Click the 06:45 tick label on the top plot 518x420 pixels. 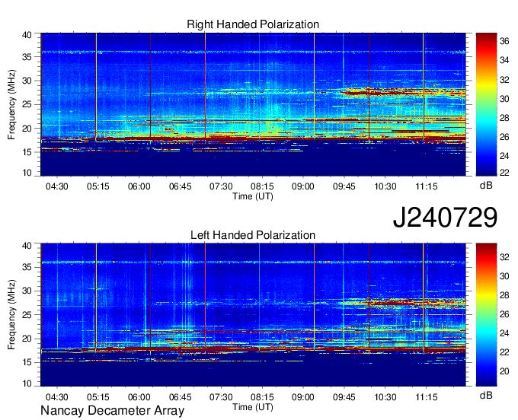[x=180, y=186]
